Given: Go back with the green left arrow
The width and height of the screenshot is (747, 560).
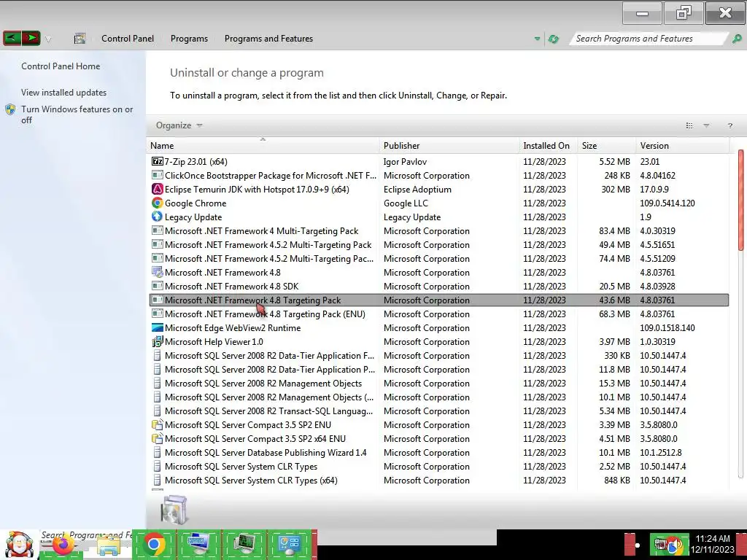Looking at the screenshot, I should [12, 38].
